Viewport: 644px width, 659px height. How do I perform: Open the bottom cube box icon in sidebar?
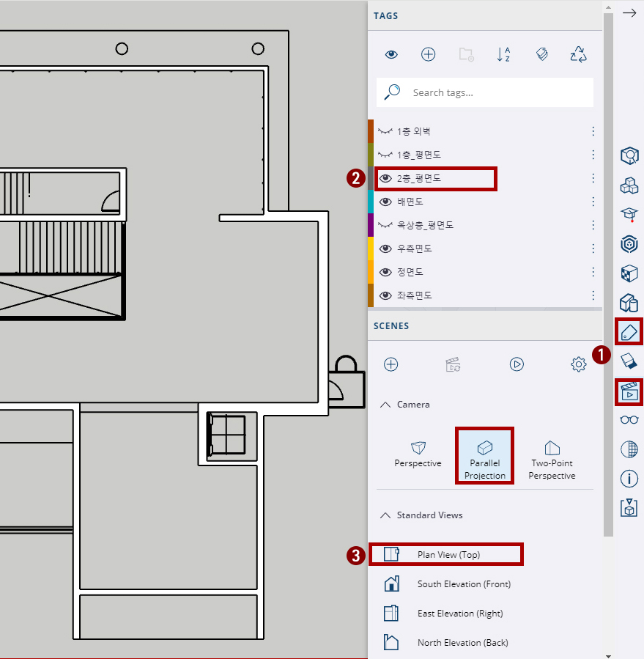click(x=629, y=508)
